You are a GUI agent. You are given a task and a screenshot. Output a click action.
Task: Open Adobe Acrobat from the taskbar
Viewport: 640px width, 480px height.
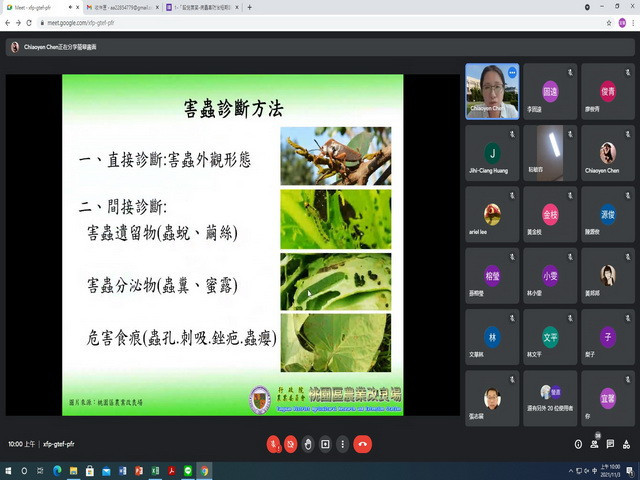(x=171, y=471)
